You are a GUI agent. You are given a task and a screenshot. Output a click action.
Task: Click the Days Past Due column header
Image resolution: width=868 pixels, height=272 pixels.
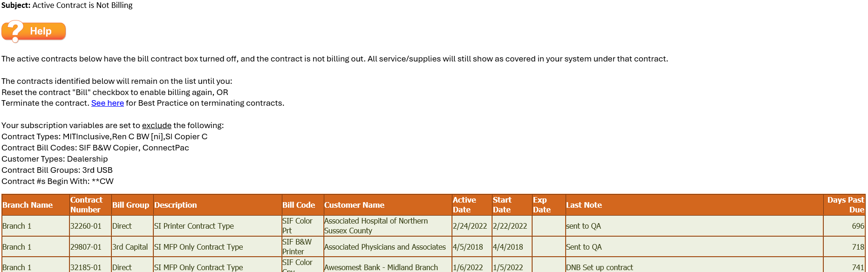[x=844, y=205]
